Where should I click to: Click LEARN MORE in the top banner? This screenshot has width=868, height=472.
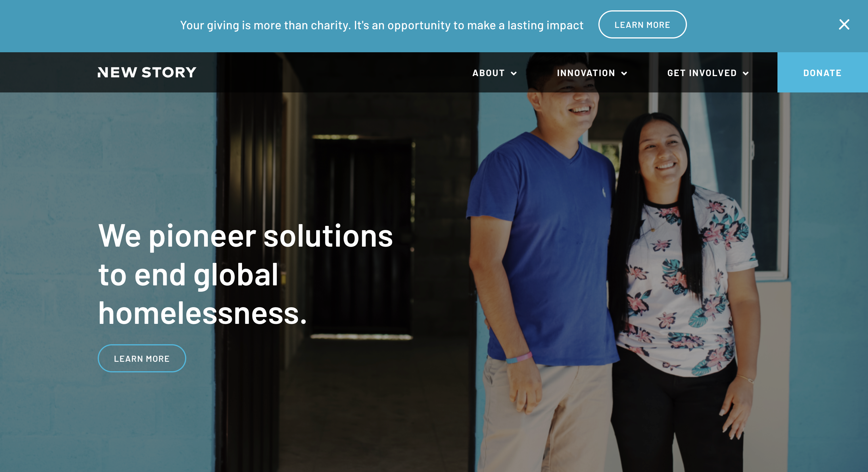click(x=642, y=25)
